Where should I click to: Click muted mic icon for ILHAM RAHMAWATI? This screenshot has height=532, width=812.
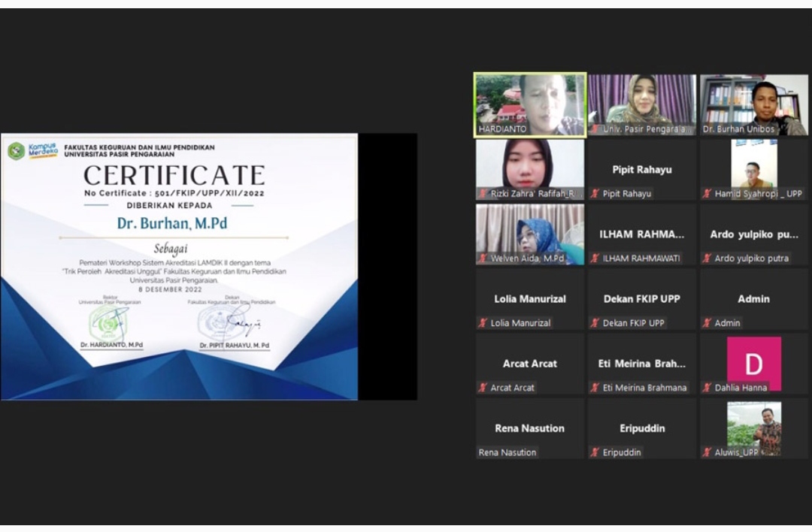pos(595,258)
